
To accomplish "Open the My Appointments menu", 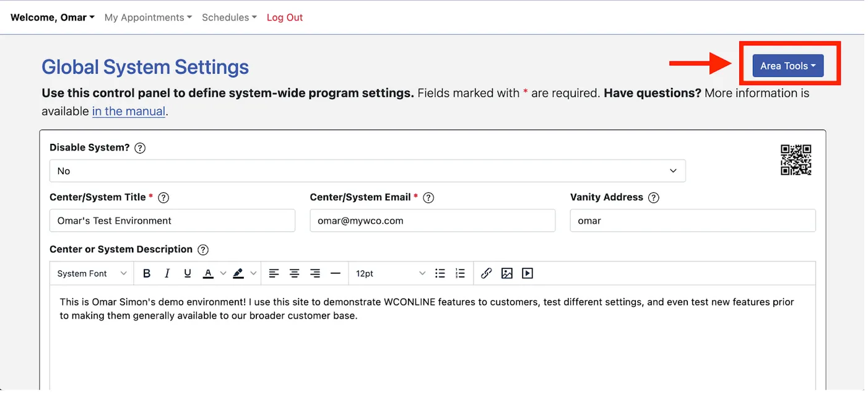I will tap(148, 17).
